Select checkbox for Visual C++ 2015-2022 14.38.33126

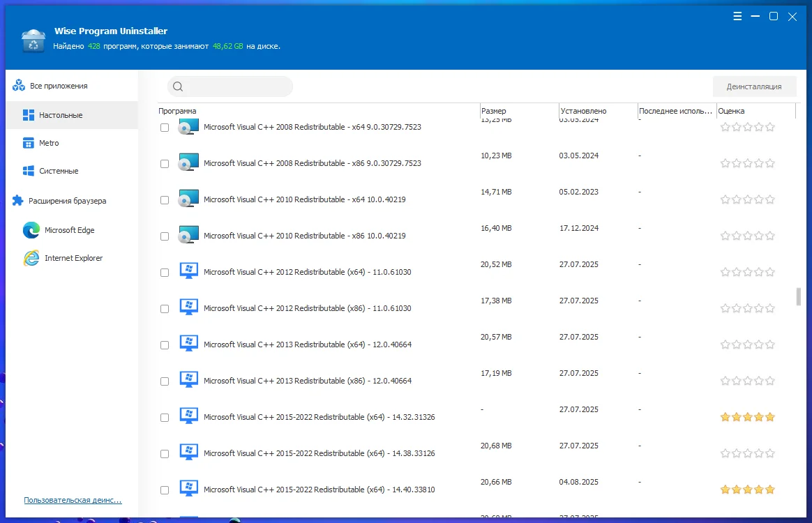(165, 454)
